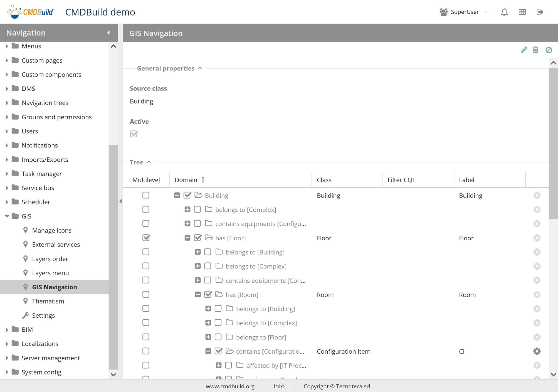The height and width of the screenshot is (392, 558).
Task: Open the www.cmdbuild.org link
Action: point(230,386)
